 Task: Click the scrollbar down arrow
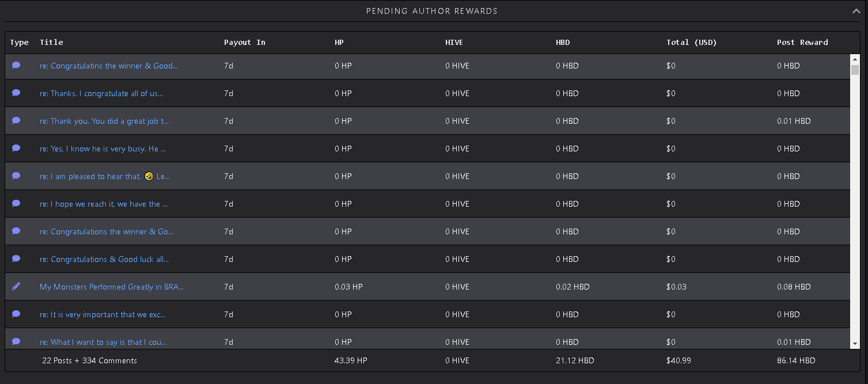[x=855, y=344]
